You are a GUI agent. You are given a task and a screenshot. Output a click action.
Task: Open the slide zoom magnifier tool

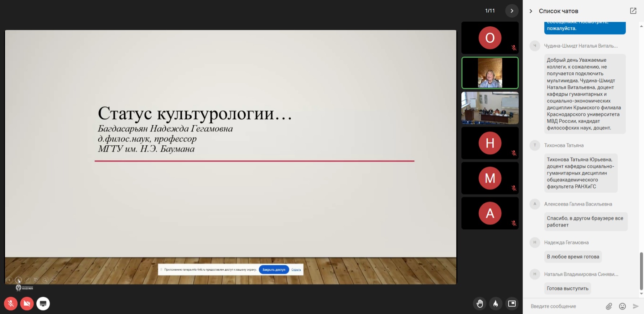[x=45, y=280]
